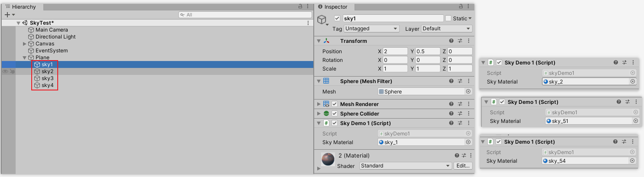Enable the Static checkbox
The height and width of the screenshot is (177, 644).
coord(448,19)
